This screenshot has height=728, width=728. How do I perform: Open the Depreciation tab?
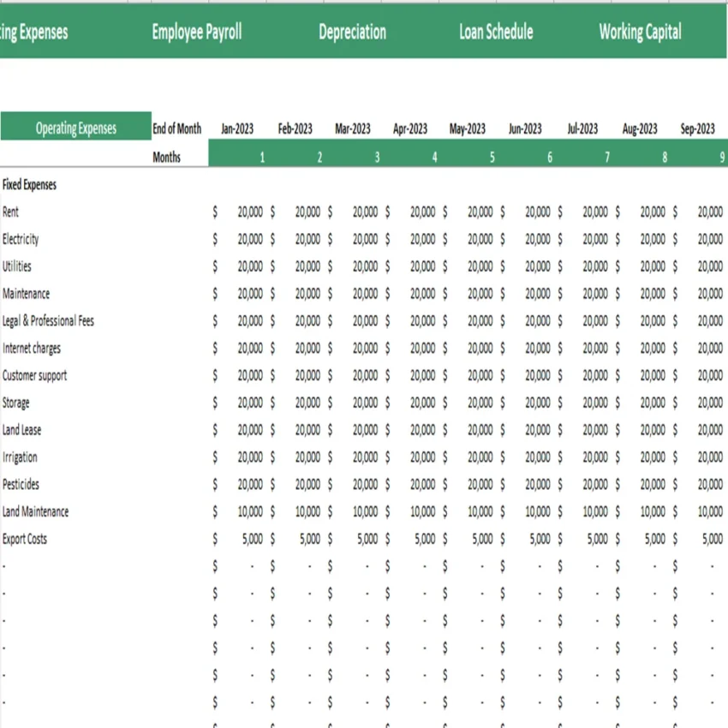pyautogui.click(x=352, y=33)
